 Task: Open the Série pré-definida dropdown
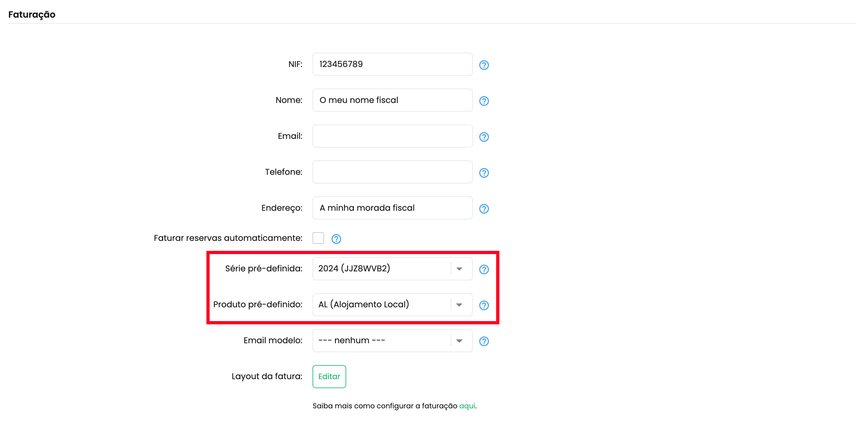[x=392, y=268]
